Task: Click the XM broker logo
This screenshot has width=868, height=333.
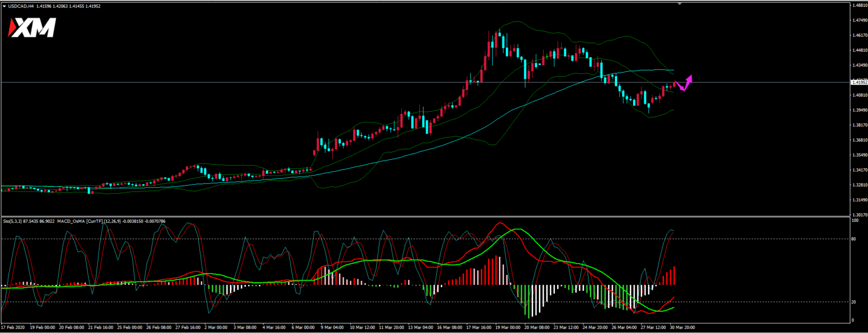Action: [x=32, y=28]
